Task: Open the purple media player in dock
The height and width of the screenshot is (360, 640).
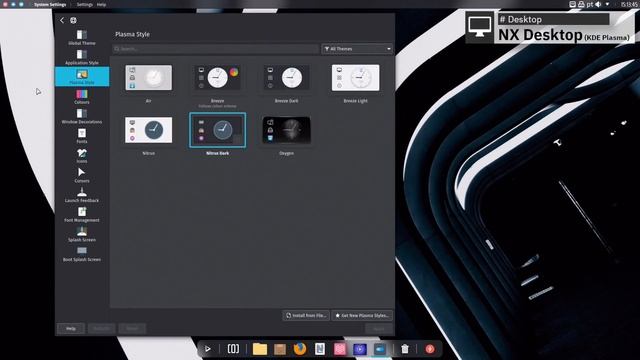Action: click(360, 349)
